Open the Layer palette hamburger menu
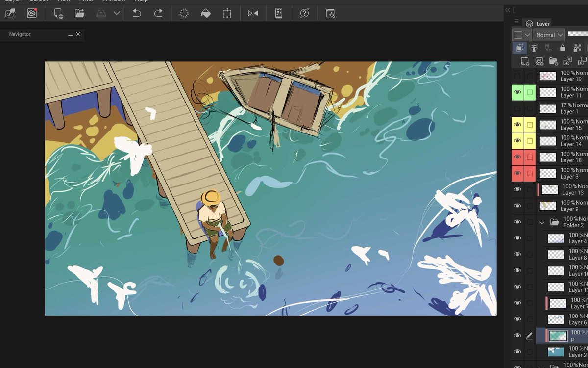Screen dimensions: 588x368 pos(516,21)
